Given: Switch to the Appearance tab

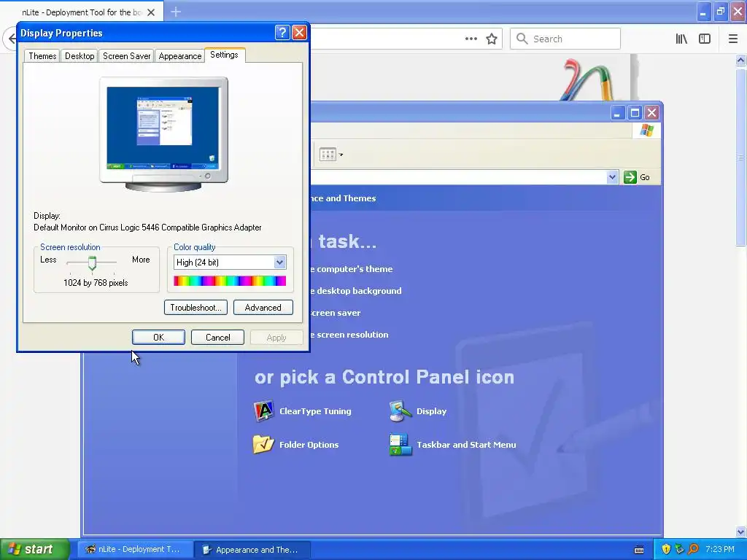Looking at the screenshot, I should click(x=180, y=56).
